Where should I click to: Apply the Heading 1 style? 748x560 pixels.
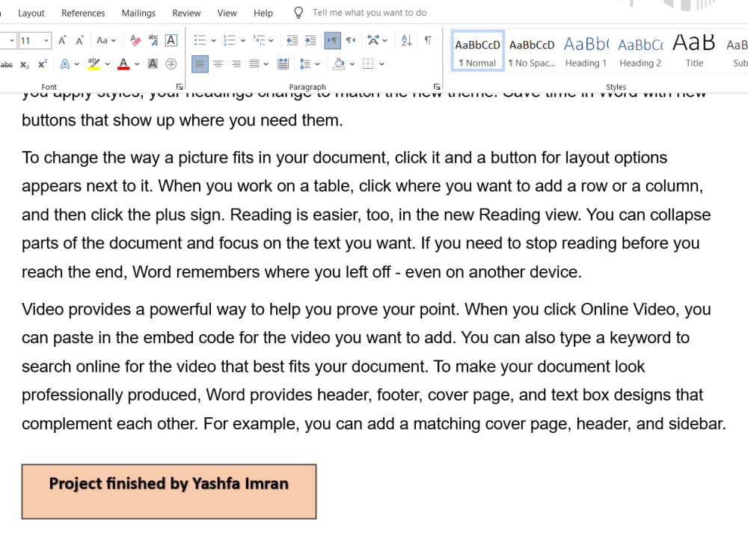pyautogui.click(x=586, y=51)
